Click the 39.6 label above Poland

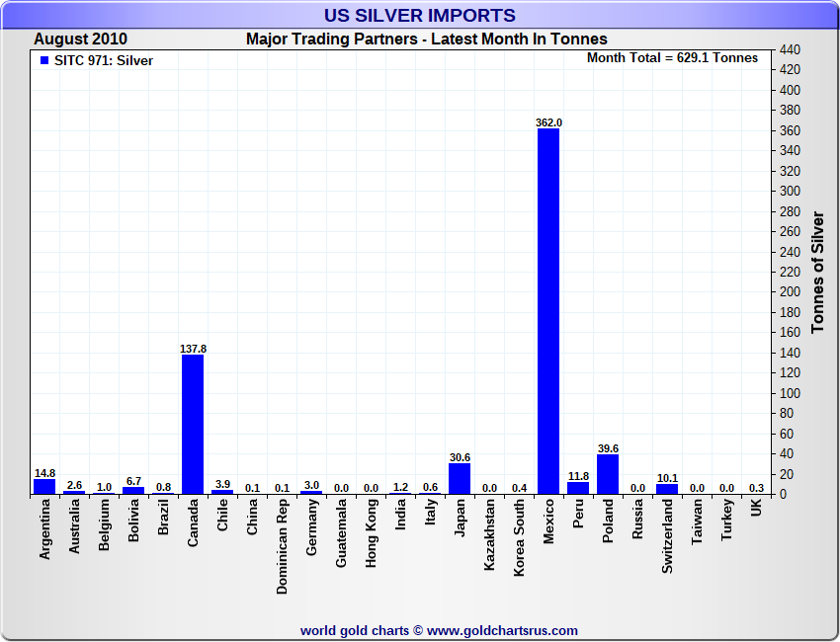pos(608,448)
